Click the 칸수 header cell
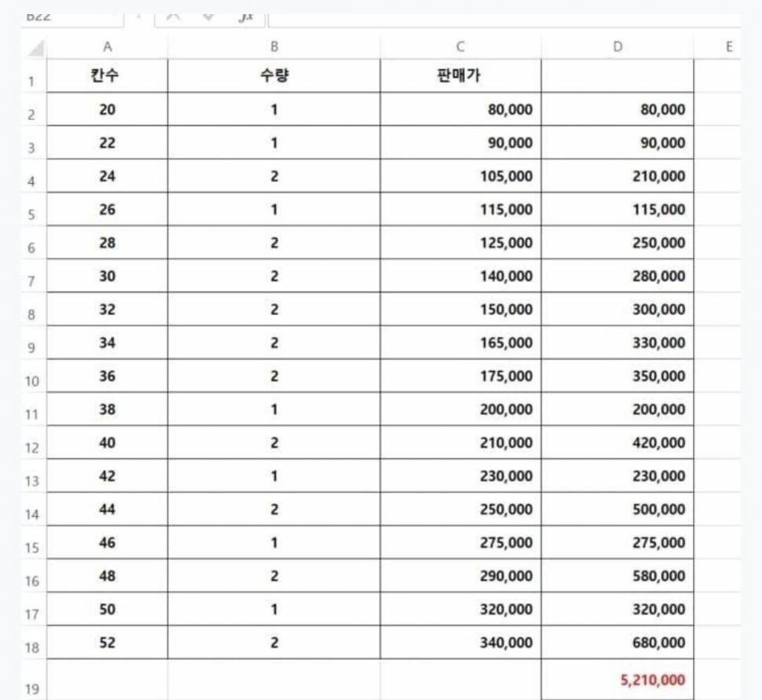This screenshot has width=762, height=700. point(108,76)
